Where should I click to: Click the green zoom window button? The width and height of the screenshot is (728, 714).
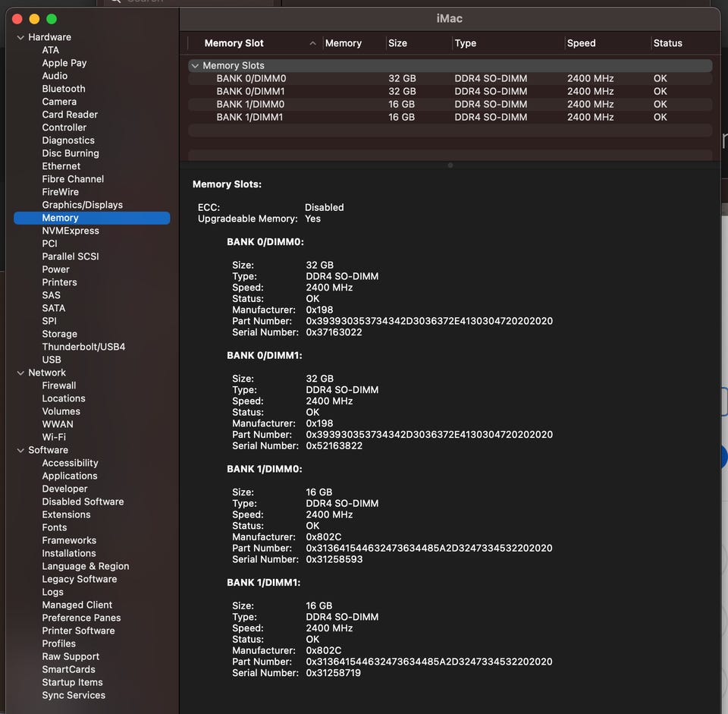52,18
